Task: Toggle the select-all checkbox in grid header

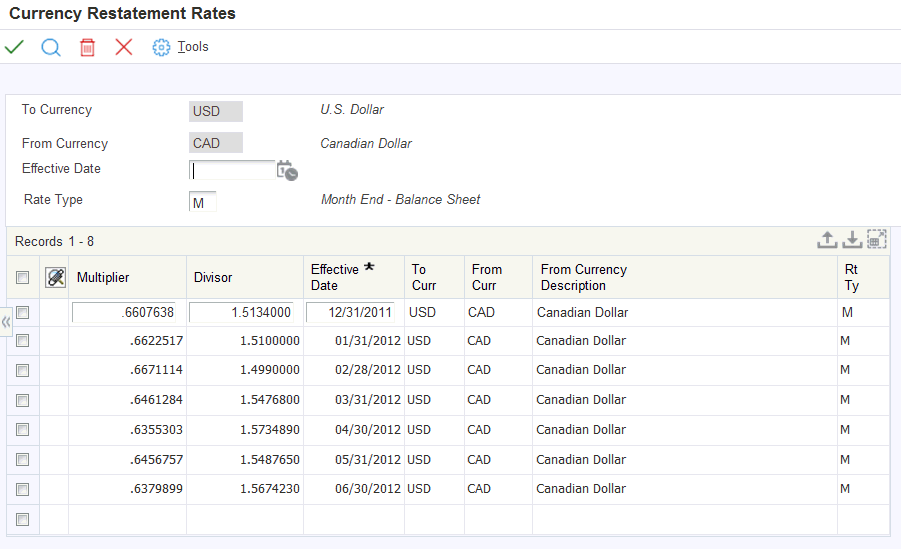Action: [22, 278]
